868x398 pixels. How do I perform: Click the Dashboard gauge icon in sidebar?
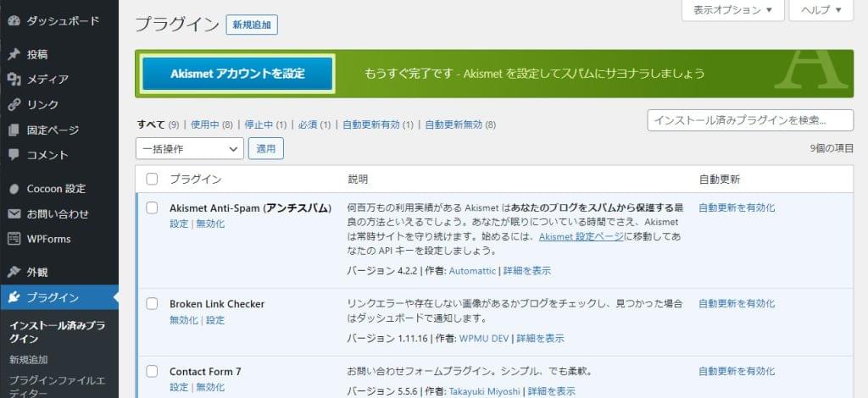coord(14,20)
